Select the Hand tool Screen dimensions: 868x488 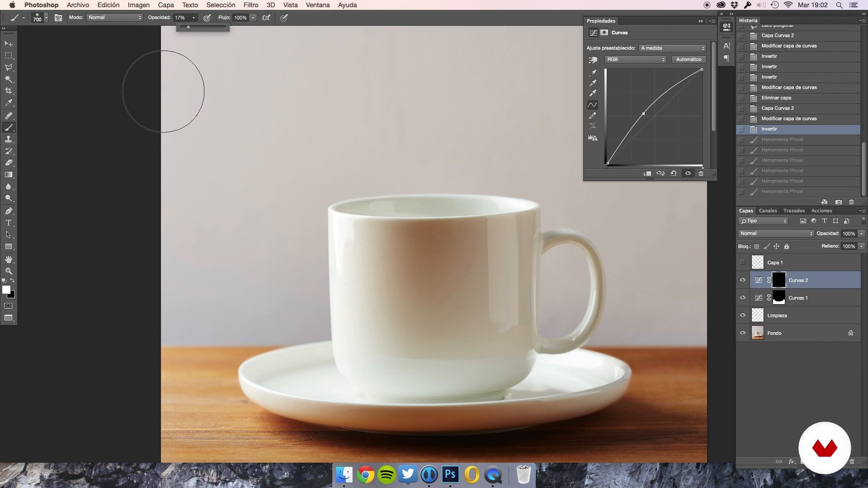click(x=9, y=259)
